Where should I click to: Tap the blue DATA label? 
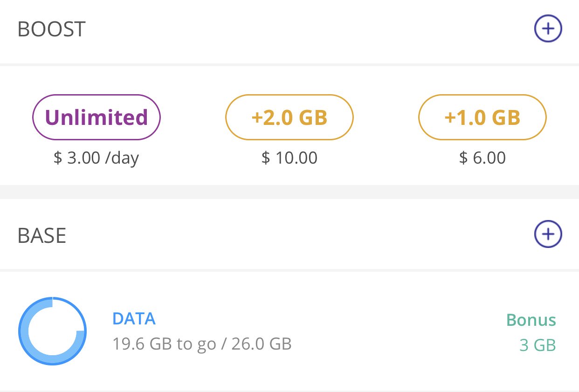(x=134, y=319)
